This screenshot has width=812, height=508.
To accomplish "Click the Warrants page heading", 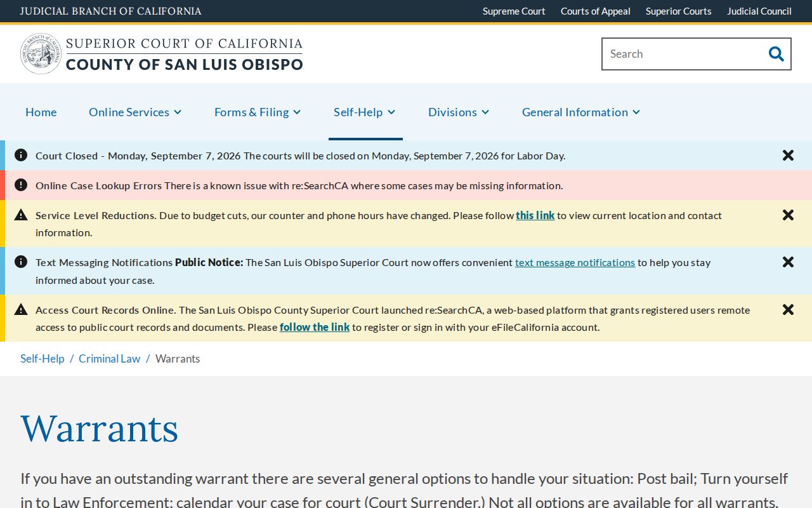I will coord(100,428).
